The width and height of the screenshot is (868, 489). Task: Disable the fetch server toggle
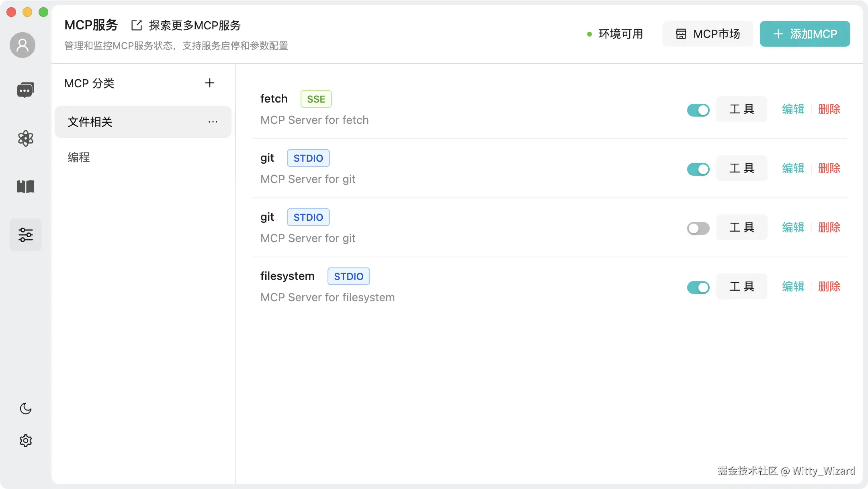tap(698, 110)
